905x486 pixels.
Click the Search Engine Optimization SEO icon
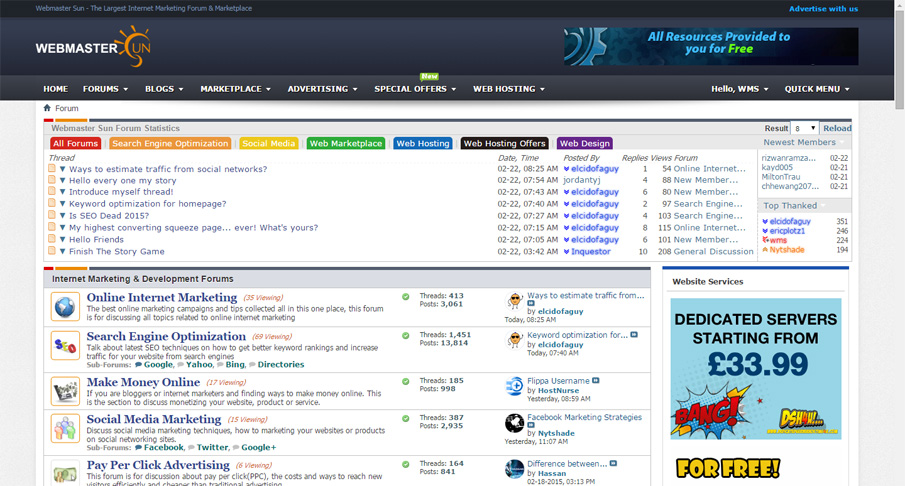click(x=65, y=345)
